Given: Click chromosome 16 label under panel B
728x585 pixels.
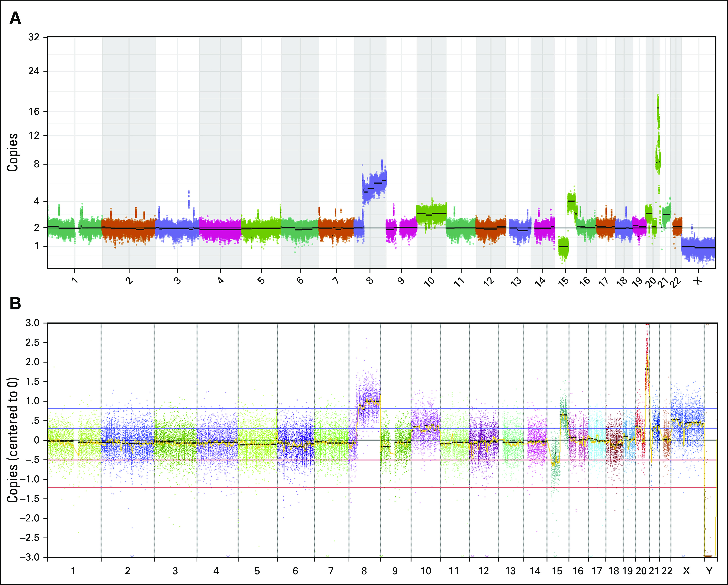Looking at the screenshot, I should point(578,571).
